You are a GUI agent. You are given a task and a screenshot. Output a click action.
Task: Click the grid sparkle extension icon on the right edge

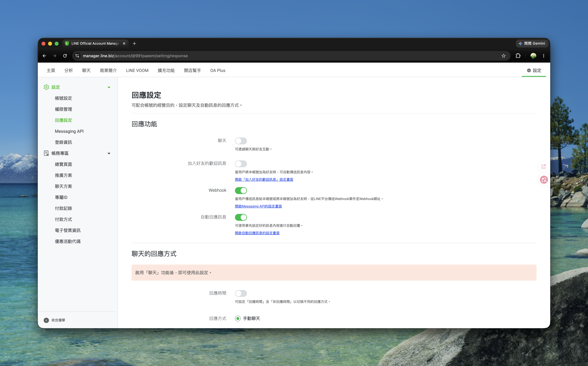tap(544, 167)
